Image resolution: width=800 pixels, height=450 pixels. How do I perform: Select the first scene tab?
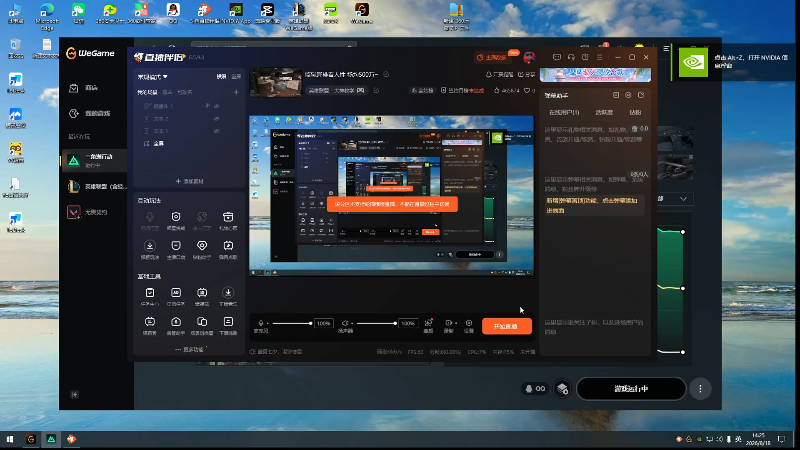pyautogui.click(x=147, y=92)
